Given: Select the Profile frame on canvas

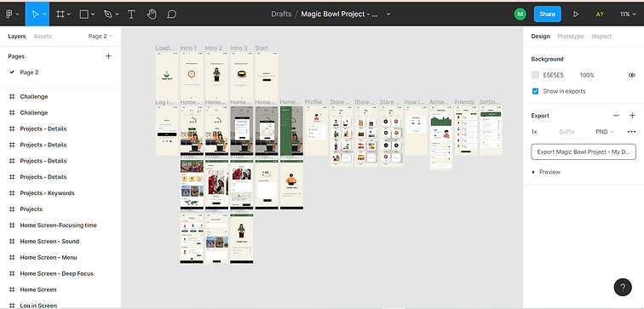Looking at the screenshot, I should [x=316, y=130].
